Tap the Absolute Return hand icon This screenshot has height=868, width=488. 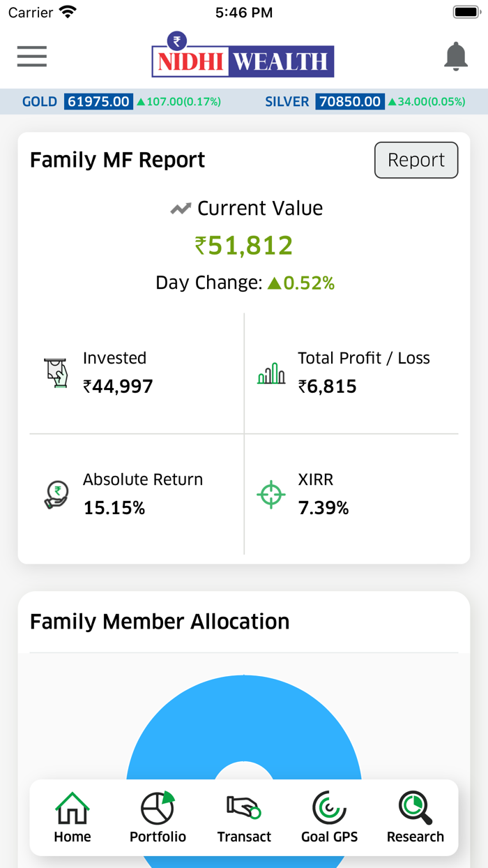56,494
